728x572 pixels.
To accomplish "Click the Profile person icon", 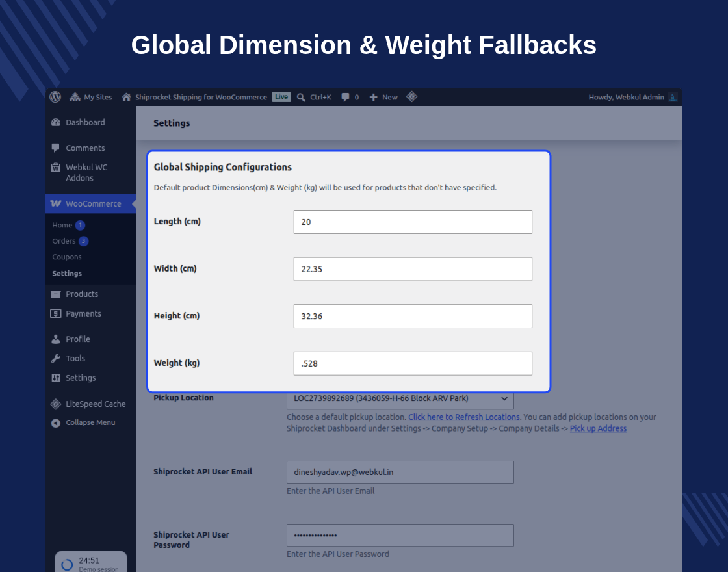I will tap(56, 339).
